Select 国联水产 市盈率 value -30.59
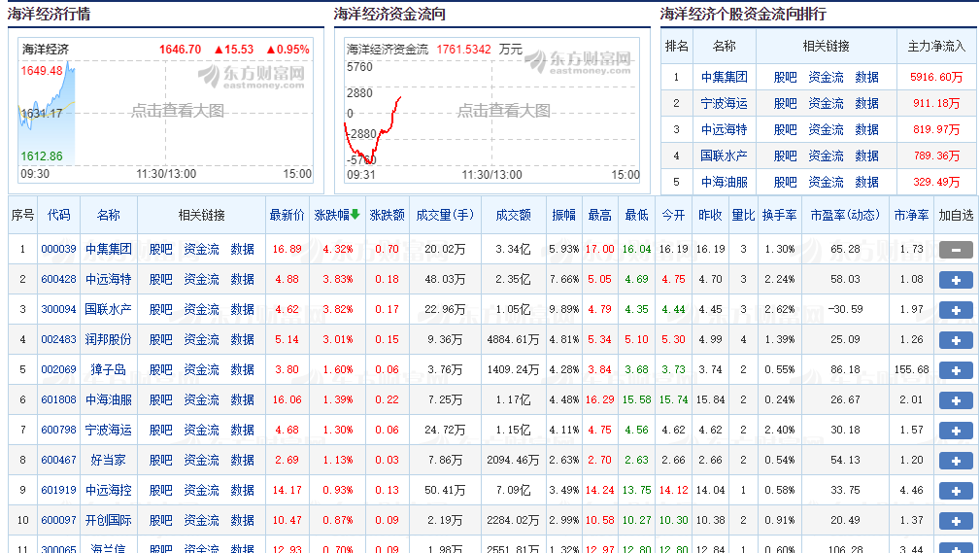The image size is (980, 553). 845,309
